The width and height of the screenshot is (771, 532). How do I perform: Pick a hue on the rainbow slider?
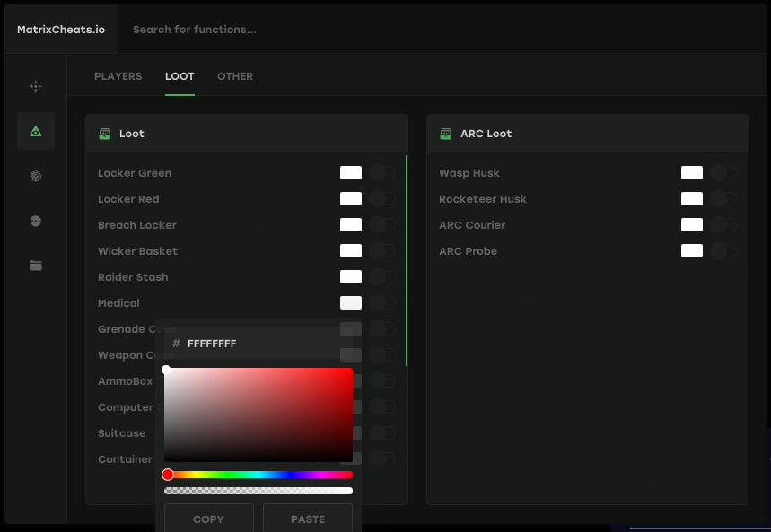(x=258, y=474)
